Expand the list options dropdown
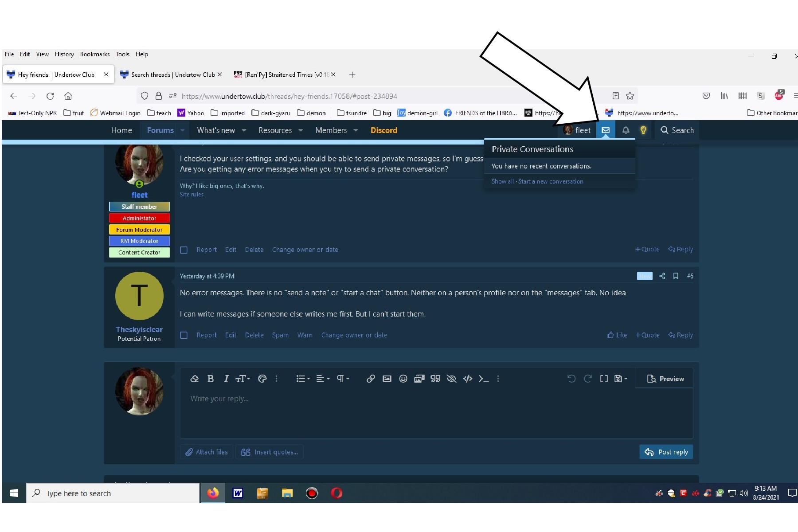 (x=303, y=379)
